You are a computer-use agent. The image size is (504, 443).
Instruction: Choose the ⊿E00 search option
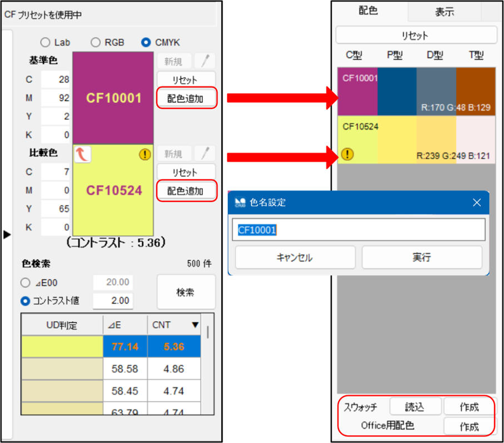[x=25, y=283]
